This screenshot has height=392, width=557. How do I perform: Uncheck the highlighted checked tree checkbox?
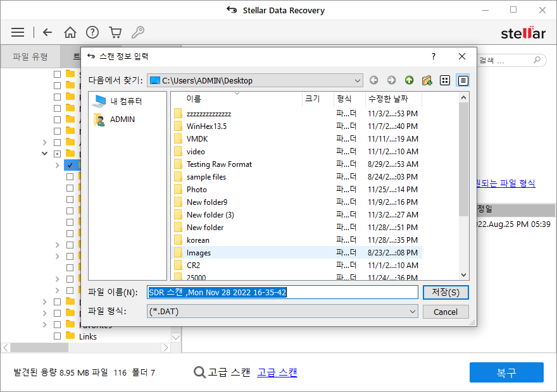coord(70,165)
